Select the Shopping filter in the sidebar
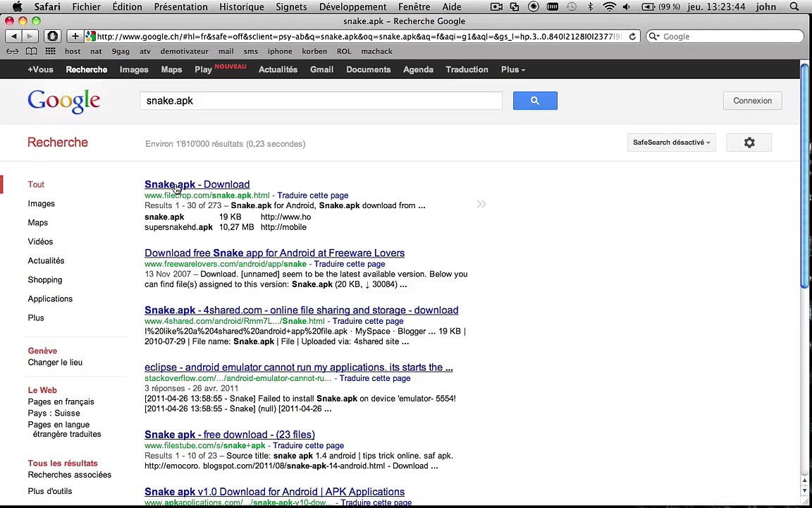This screenshot has width=812, height=508. point(45,280)
